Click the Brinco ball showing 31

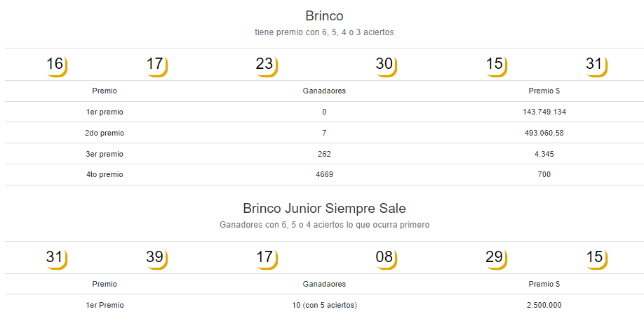coord(596,65)
